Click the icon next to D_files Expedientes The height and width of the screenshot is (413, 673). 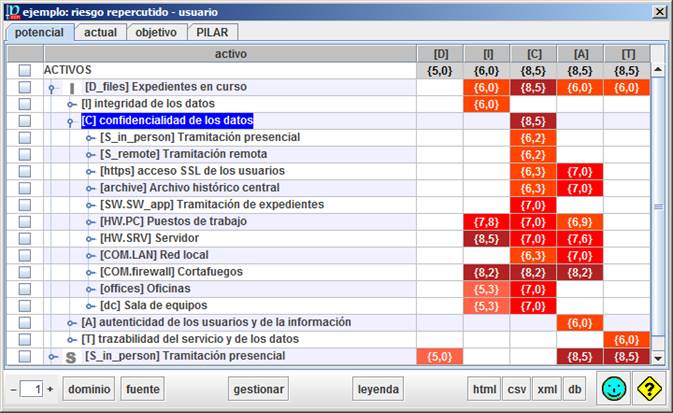(x=71, y=88)
